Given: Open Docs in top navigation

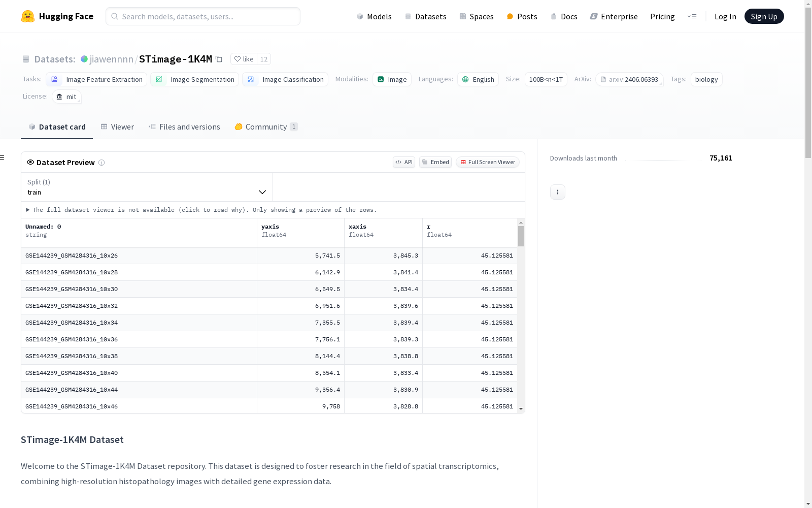Looking at the screenshot, I should pyautogui.click(x=564, y=16).
